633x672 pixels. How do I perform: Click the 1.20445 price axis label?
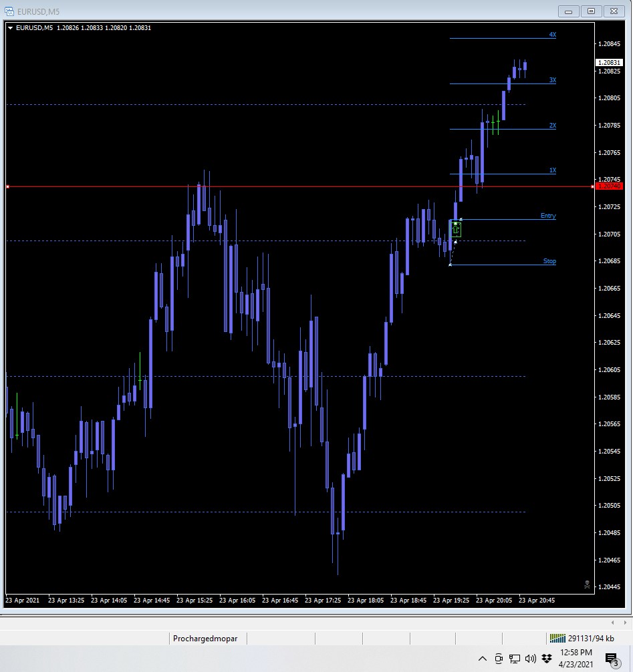click(x=609, y=586)
